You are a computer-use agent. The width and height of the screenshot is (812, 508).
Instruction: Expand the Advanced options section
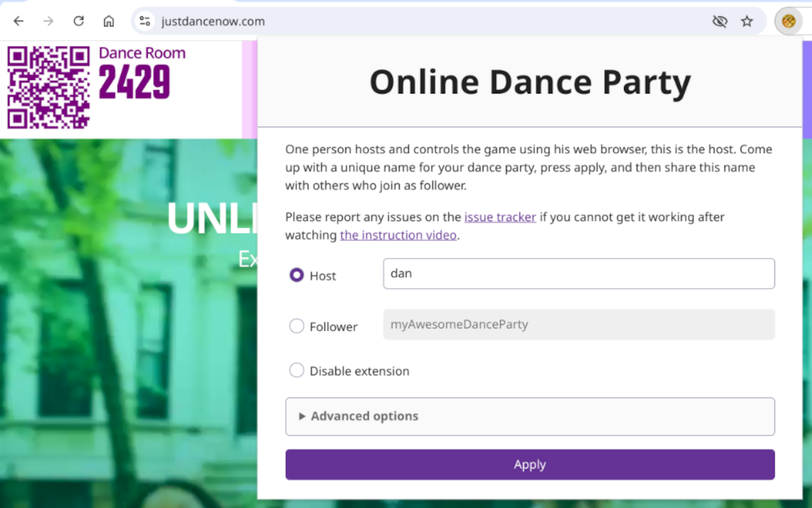coord(364,417)
